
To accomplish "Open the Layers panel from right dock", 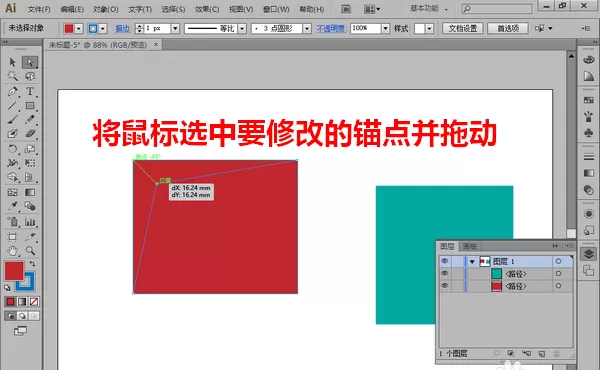I will click(x=589, y=254).
